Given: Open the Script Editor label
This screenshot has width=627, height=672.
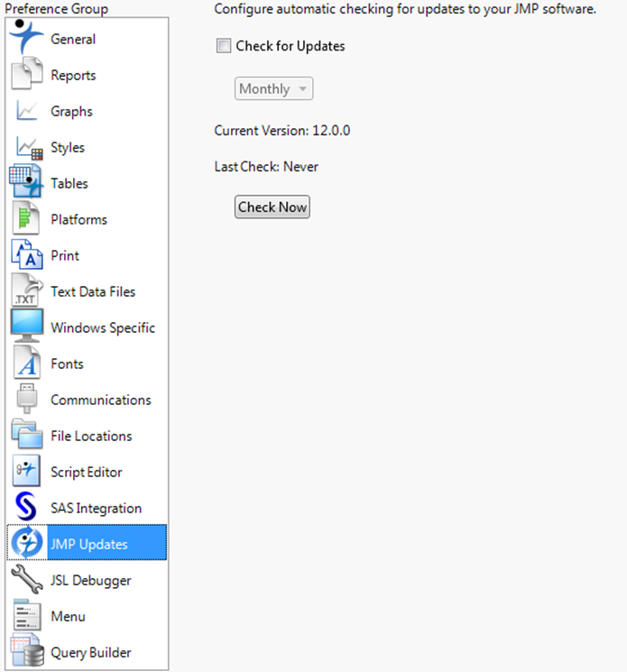Looking at the screenshot, I should tap(86, 473).
